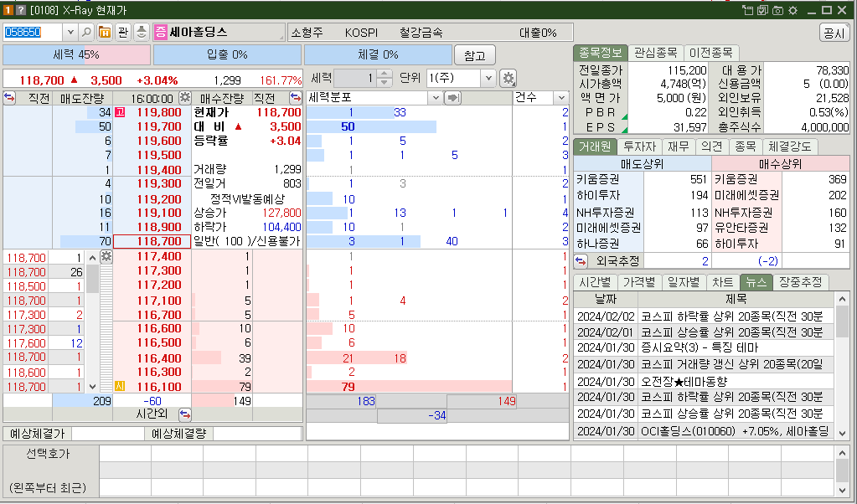
Task: Switch to the 차트 tab
Action: pyautogui.click(x=722, y=282)
